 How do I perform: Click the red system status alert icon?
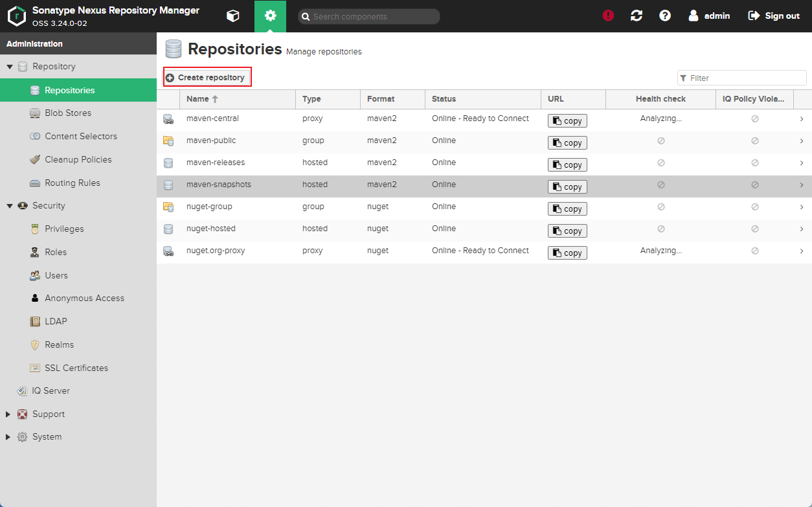point(608,16)
